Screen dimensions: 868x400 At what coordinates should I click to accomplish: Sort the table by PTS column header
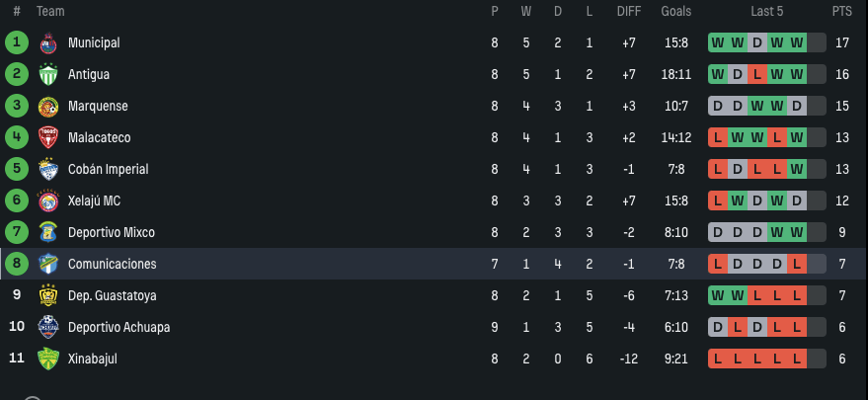tap(841, 12)
